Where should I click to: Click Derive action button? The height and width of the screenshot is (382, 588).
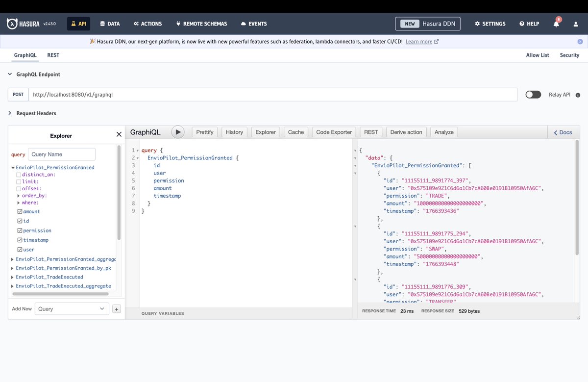(406, 132)
